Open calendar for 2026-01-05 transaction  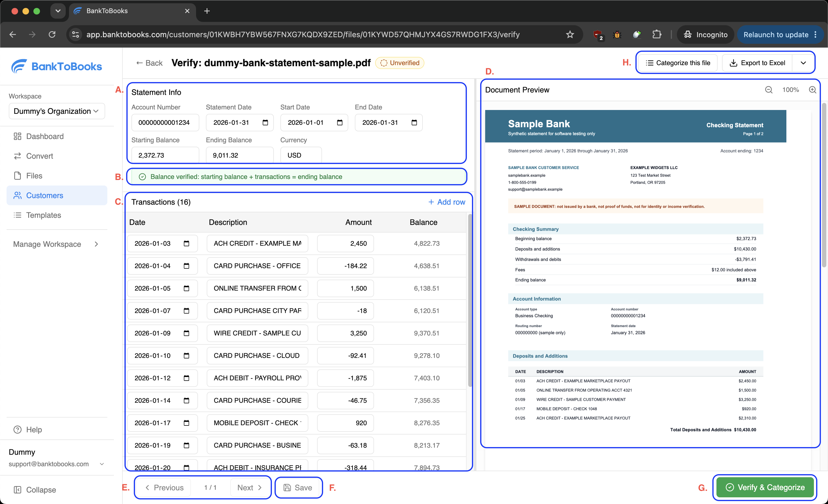coord(186,288)
